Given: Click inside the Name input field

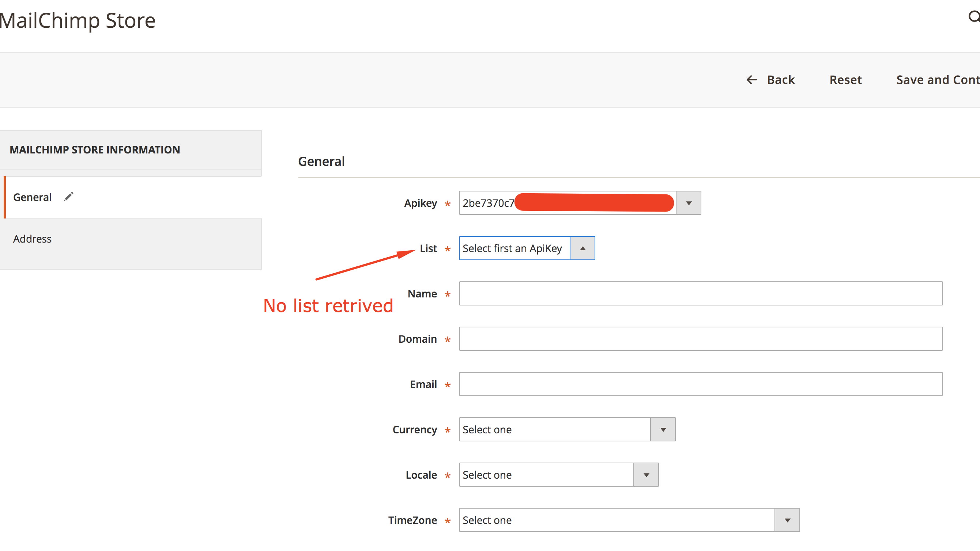Looking at the screenshot, I should (x=700, y=293).
